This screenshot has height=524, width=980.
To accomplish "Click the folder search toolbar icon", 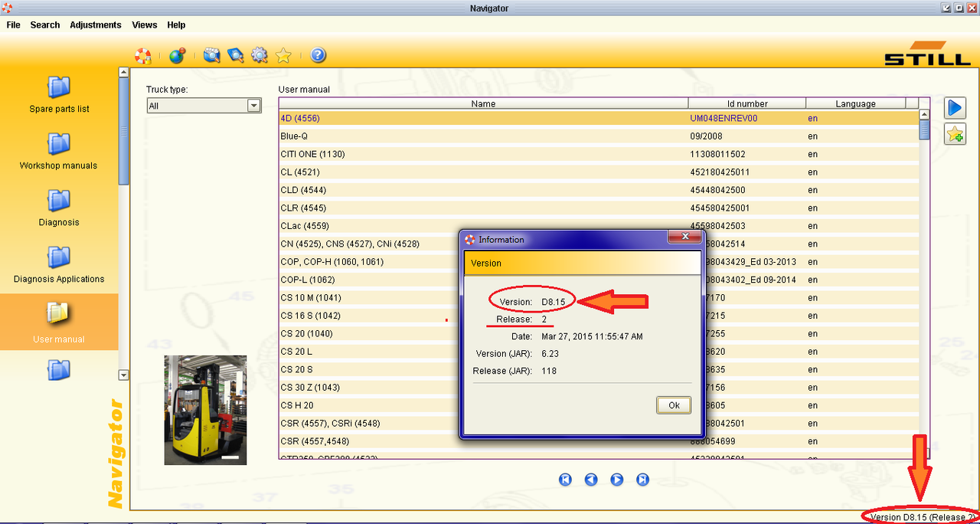I will click(x=212, y=55).
